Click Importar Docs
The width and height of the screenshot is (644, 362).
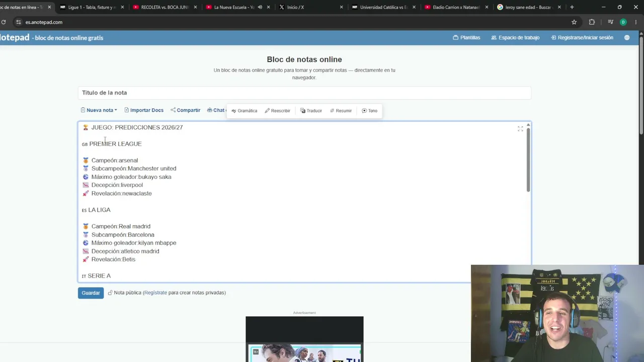(x=144, y=110)
